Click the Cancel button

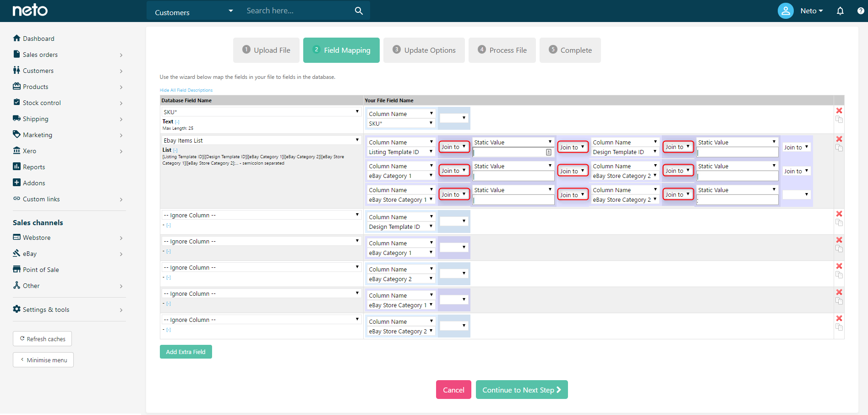453,390
